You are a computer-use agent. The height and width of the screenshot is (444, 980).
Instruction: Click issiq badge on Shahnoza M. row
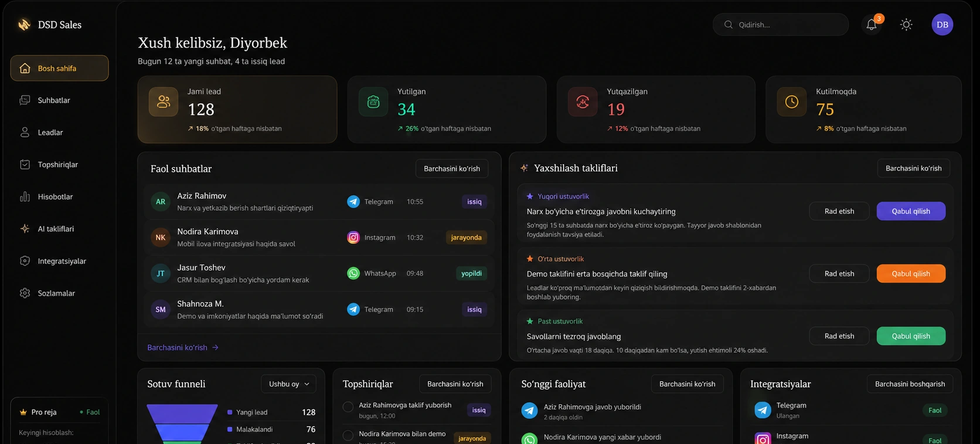click(x=474, y=309)
